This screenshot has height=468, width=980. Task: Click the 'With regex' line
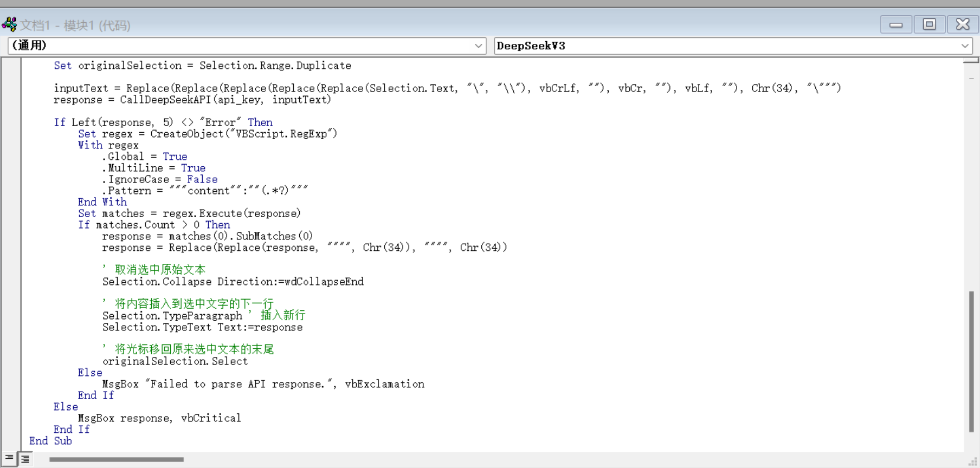pyautogui.click(x=108, y=145)
